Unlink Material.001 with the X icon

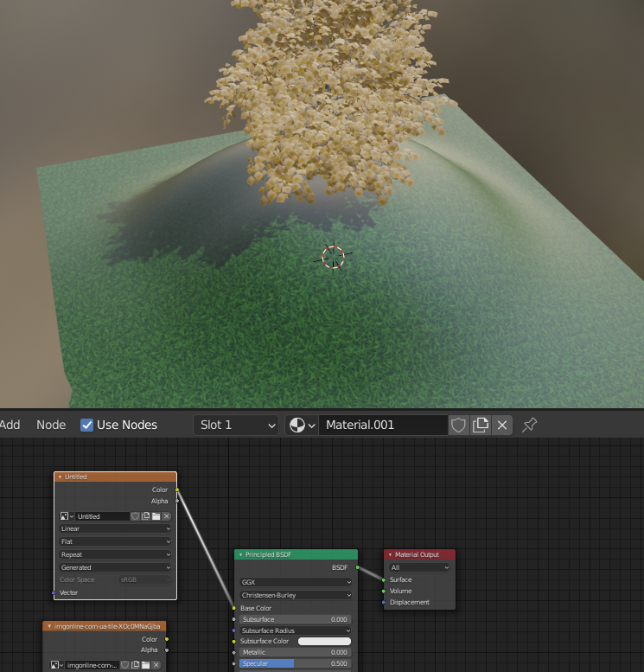coord(503,425)
